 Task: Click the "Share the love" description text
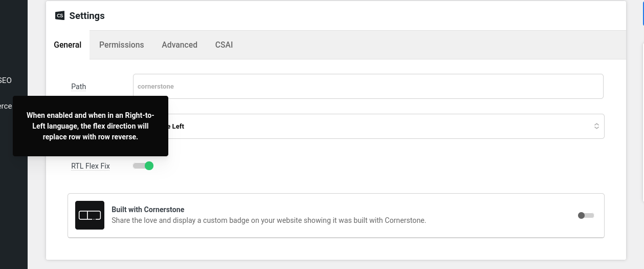coord(269,221)
